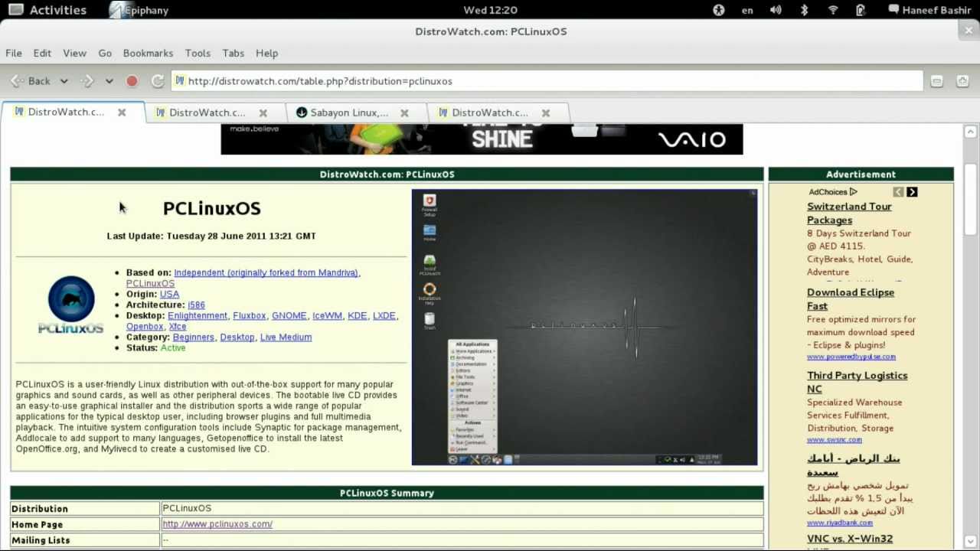Open the Edit menu
Screen dimensions: 980x551
(42, 53)
